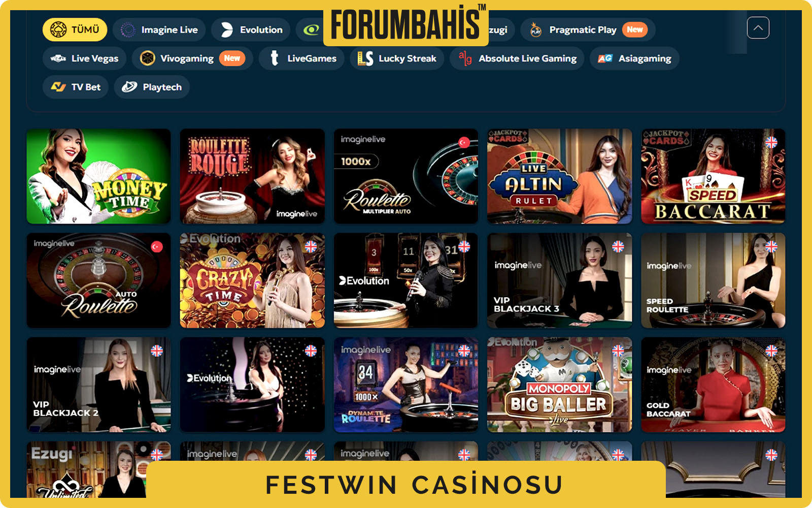The image size is (812, 508).
Task: Collapse provider list with the chevron-up button
Action: (x=758, y=28)
